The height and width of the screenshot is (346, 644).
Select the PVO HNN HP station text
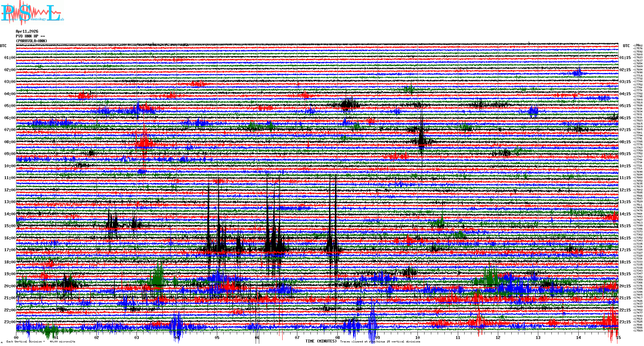(30, 36)
